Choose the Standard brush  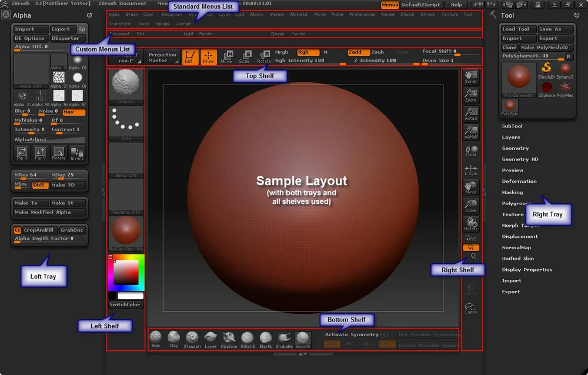(x=192, y=339)
